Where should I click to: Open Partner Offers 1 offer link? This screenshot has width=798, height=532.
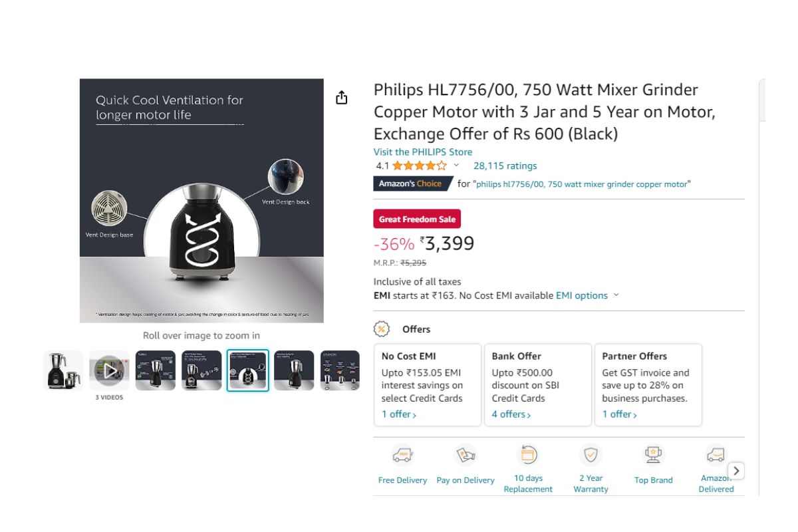[x=620, y=414]
